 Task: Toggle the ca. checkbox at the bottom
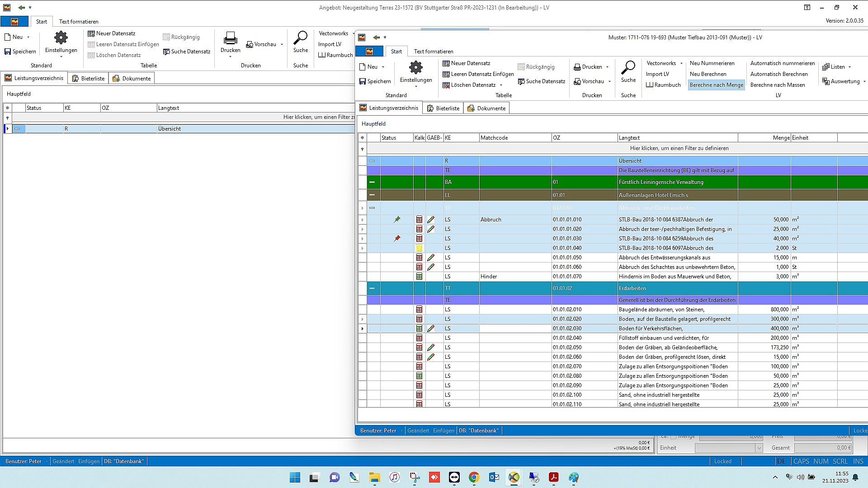(674, 436)
